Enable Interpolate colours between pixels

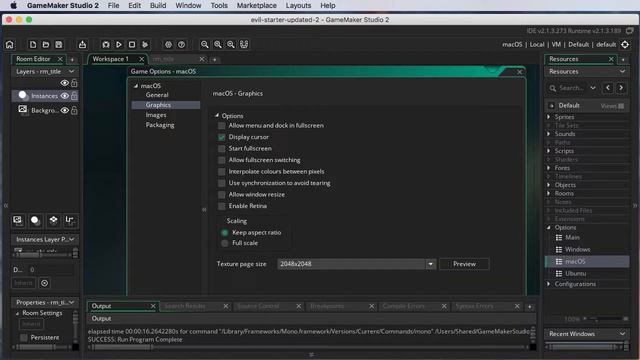tap(222, 172)
